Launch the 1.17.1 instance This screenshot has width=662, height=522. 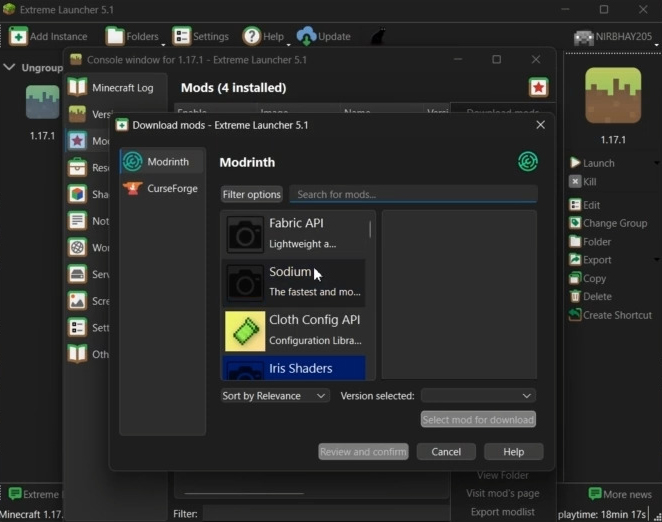pyautogui.click(x=592, y=163)
